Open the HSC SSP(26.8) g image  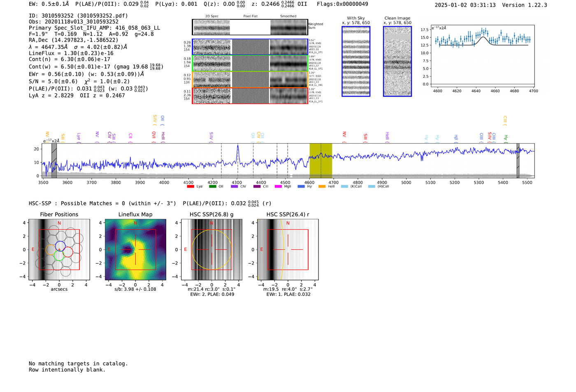pos(212,250)
